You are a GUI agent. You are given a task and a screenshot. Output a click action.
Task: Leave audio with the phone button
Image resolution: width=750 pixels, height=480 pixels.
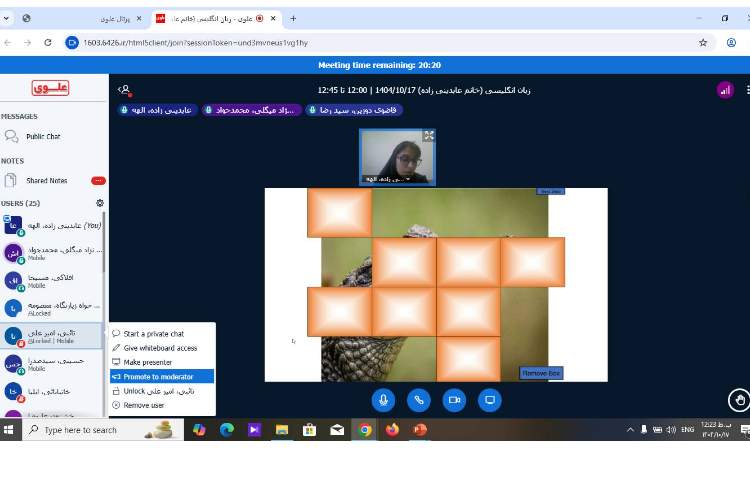pos(419,400)
